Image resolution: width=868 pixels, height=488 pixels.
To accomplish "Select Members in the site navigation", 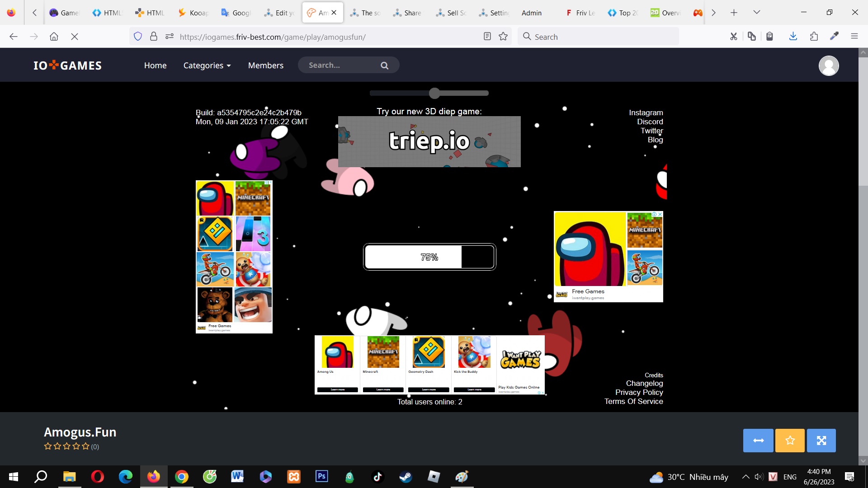I will click(x=265, y=65).
